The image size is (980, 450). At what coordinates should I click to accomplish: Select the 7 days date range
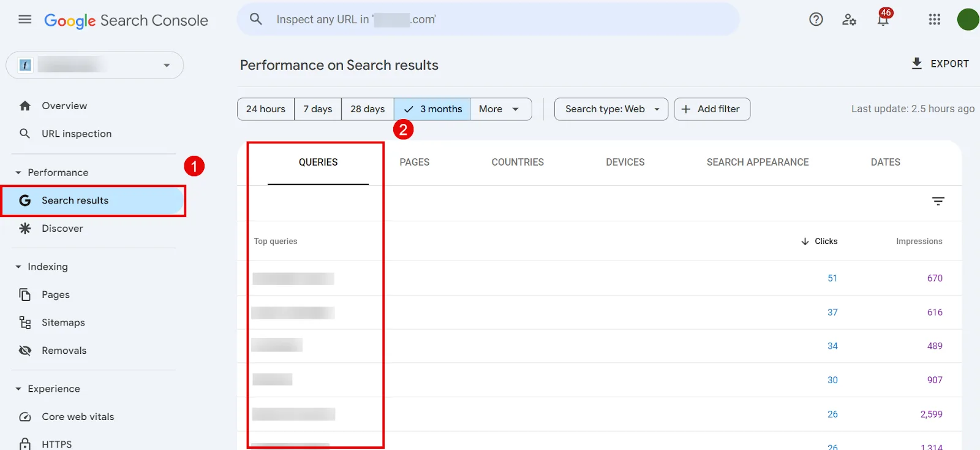tap(318, 109)
